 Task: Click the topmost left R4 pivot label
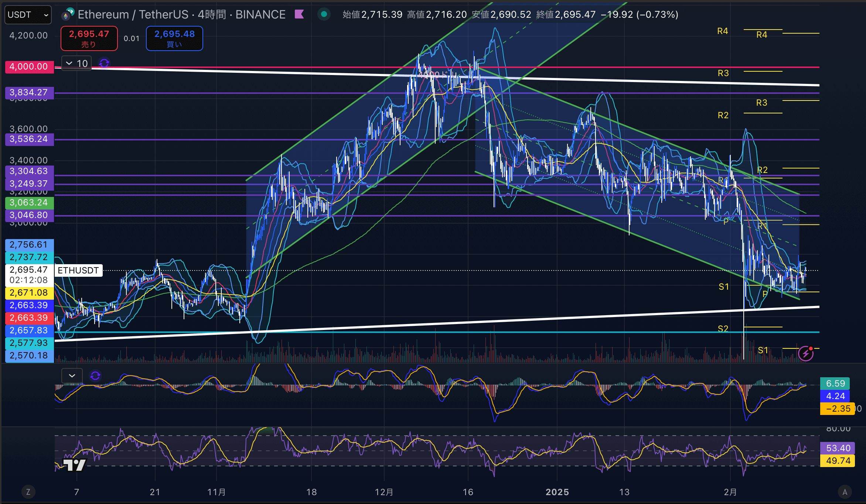click(x=723, y=31)
